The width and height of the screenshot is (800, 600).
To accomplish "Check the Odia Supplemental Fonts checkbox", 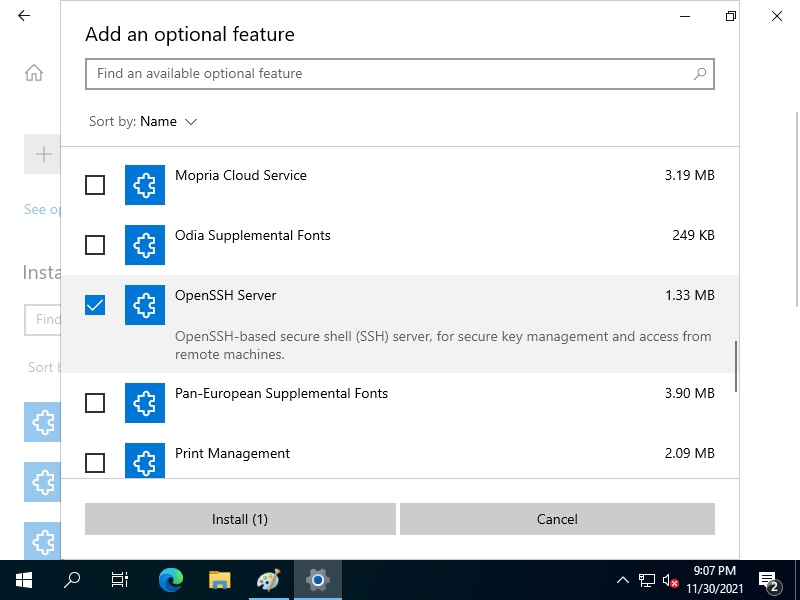I will (95, 245).
